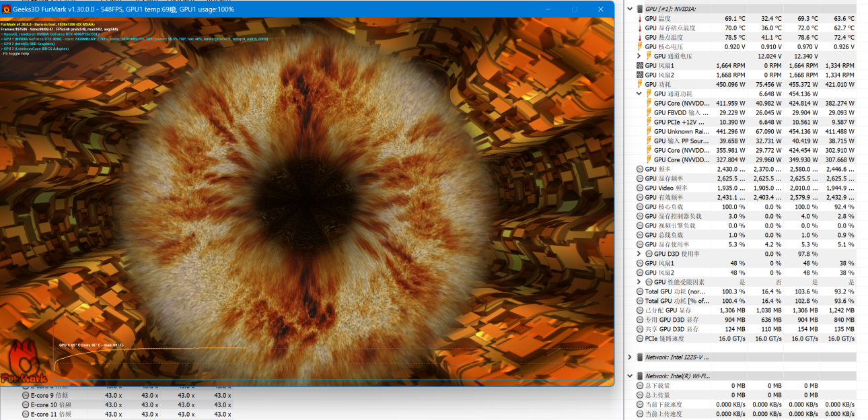Click the chip icon of Network: Intel I225-V

point(640,357)
